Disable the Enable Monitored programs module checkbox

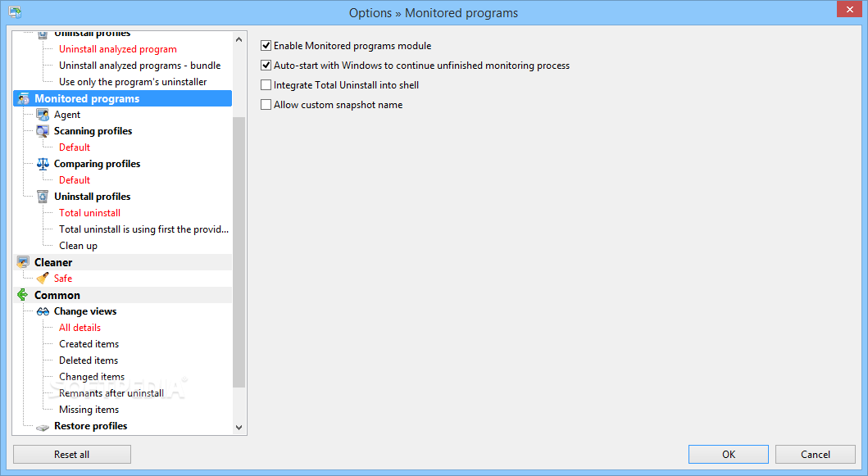(266, 45)
